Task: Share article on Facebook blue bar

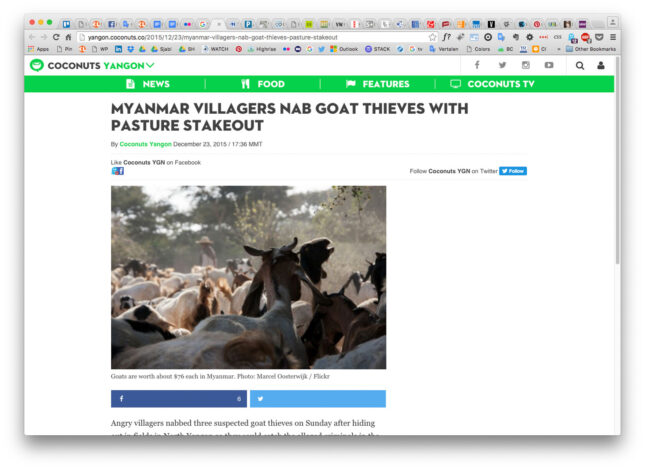Action: click(179, 398)
